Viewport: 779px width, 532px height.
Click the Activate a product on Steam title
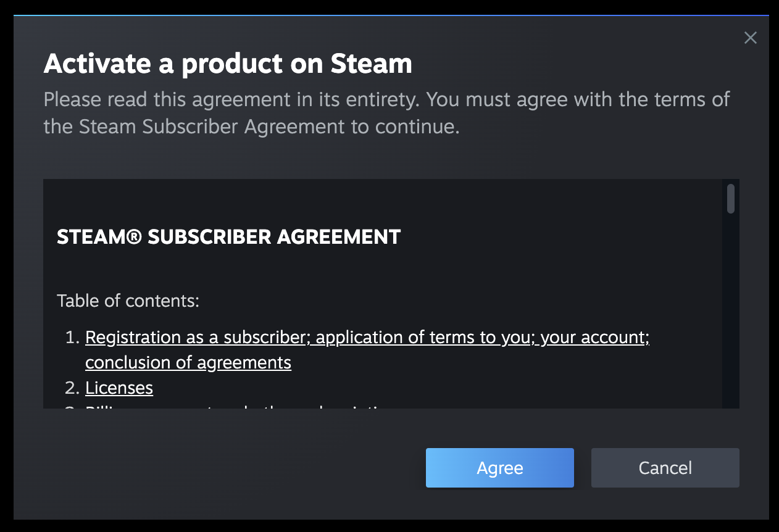(x=227, y=64)
